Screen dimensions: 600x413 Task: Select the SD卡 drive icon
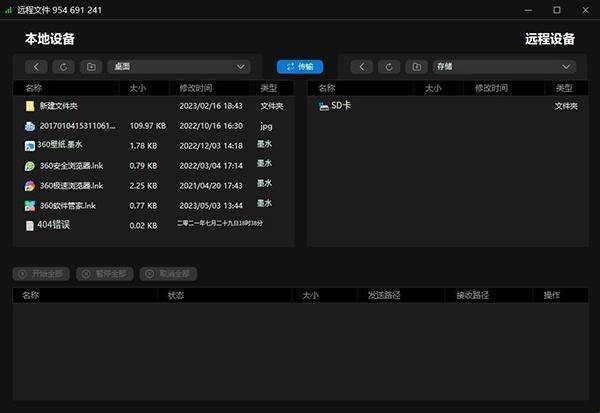323,105
